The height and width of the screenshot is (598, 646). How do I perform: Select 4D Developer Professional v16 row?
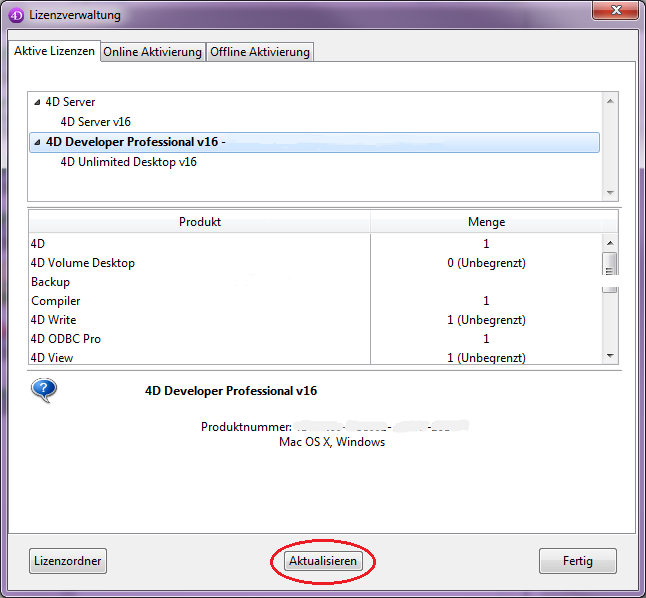point(314,142)
